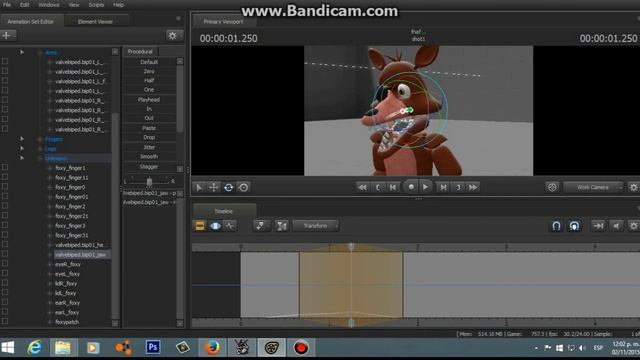The image size is (640, 360).
Task: Tick checkbox beside foxy_finger11
Action: 5,178
